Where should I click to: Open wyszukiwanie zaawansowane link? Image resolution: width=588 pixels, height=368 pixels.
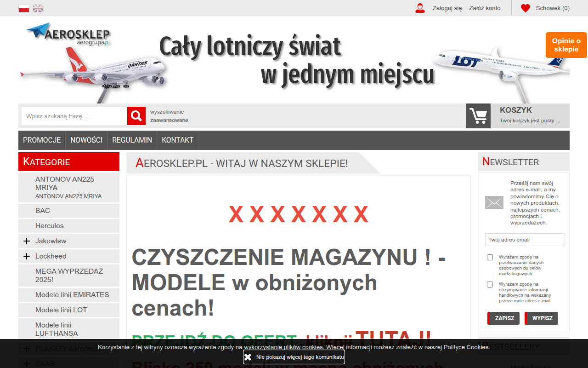[169, 116]
